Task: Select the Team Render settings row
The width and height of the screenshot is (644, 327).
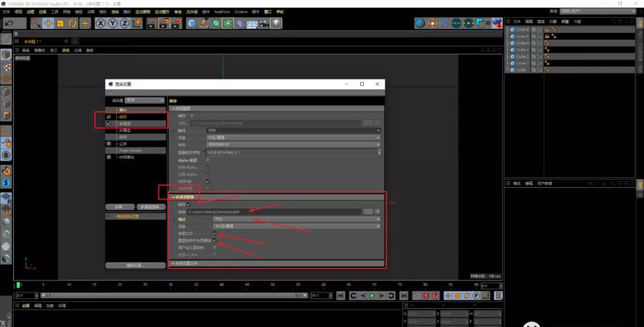Action: [x=137, y=150]
